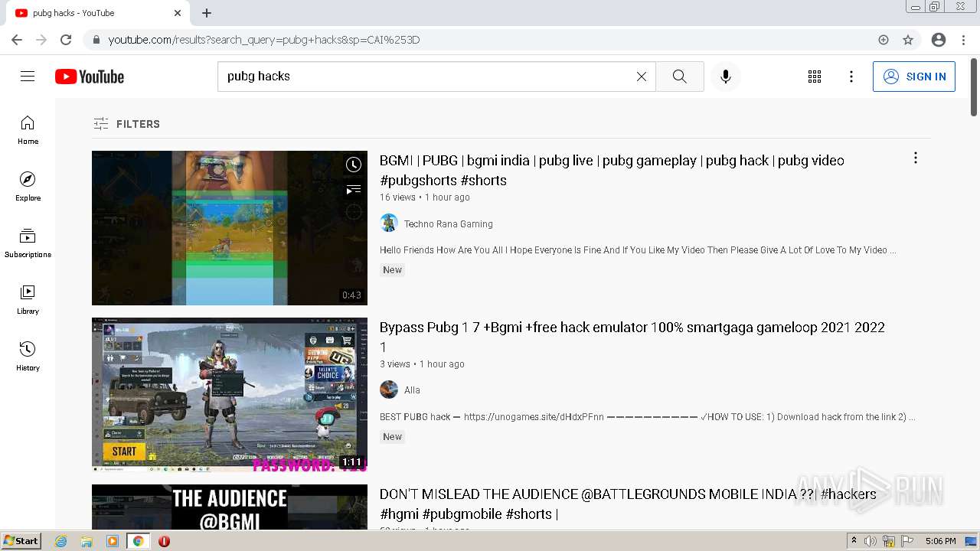The image size is (980, 551).
Task: Open YouTube settings three-dot menu in header
Action: pos(851,77)
